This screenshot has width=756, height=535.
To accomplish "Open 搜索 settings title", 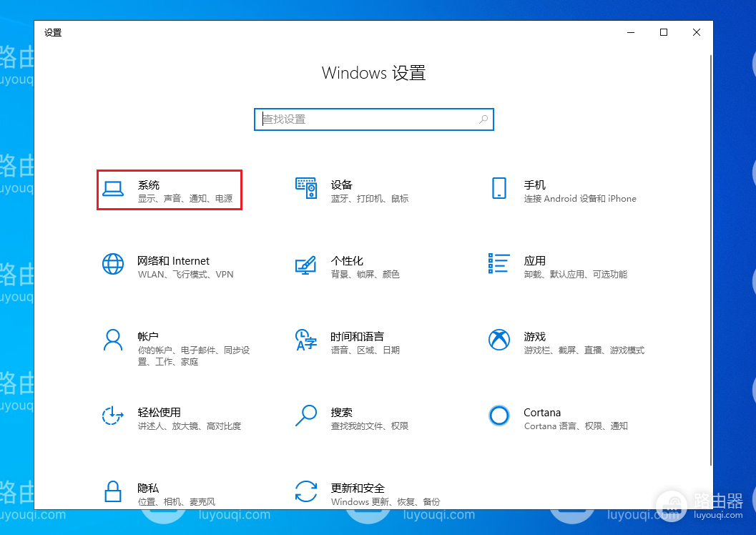I will point(341,413).
